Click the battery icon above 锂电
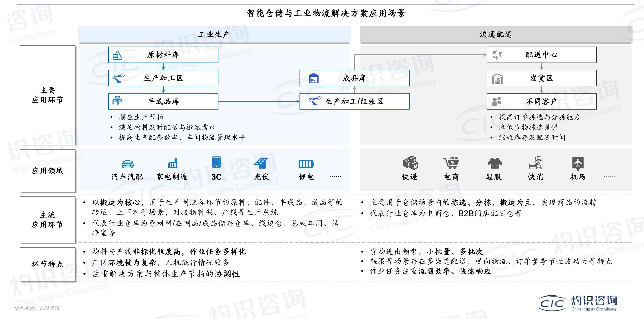 point(306,164)
